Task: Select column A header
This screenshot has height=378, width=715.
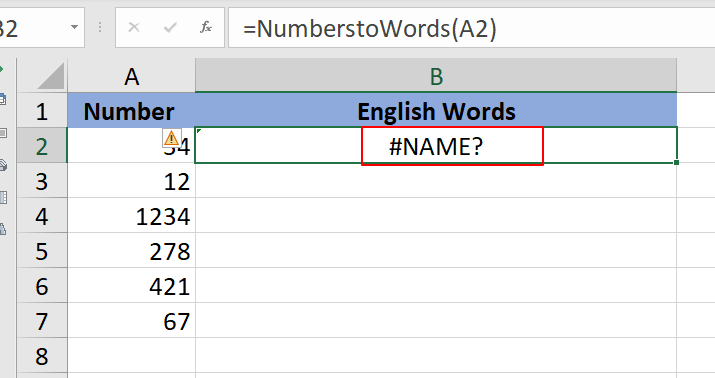Action: (x=131, y=76)
